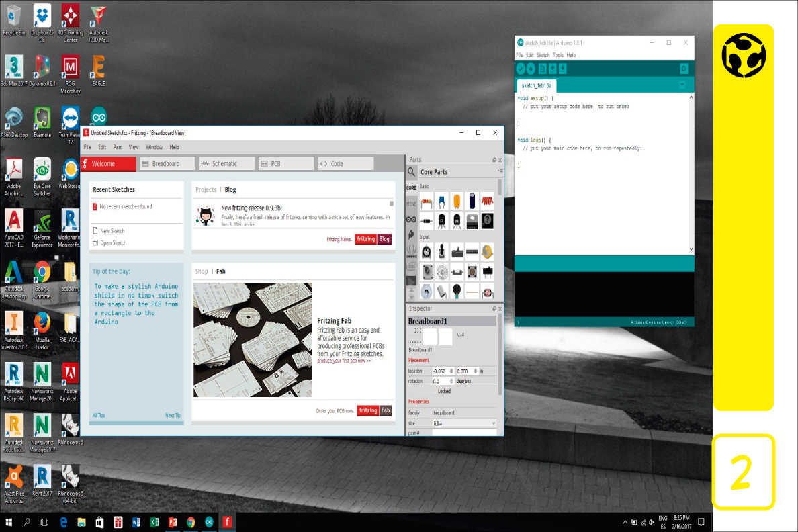The width and height of the screenshot is (798, 532).
Task: Select the N transistor part
Action: pyautogui.click(x=457, y=222)
